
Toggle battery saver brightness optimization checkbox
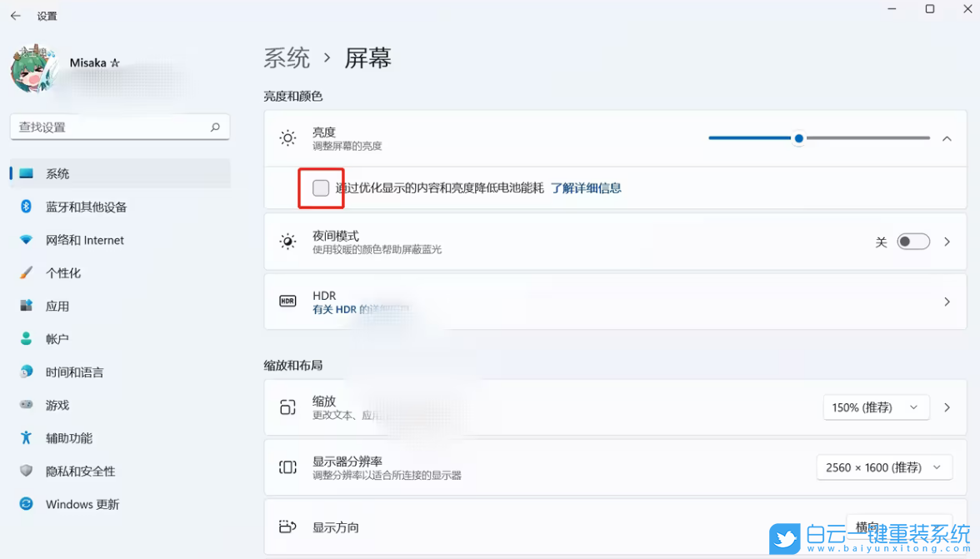point(321,188)
